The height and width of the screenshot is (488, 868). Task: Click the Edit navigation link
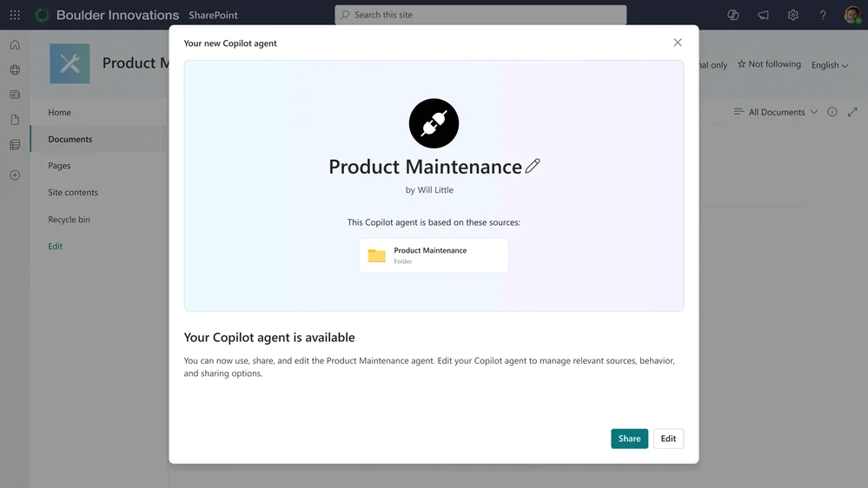pos(55,247)
